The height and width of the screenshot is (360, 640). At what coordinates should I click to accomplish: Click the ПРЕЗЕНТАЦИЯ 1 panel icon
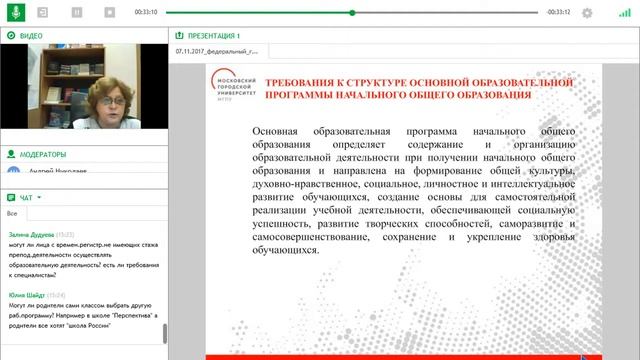tap(179, 36)
